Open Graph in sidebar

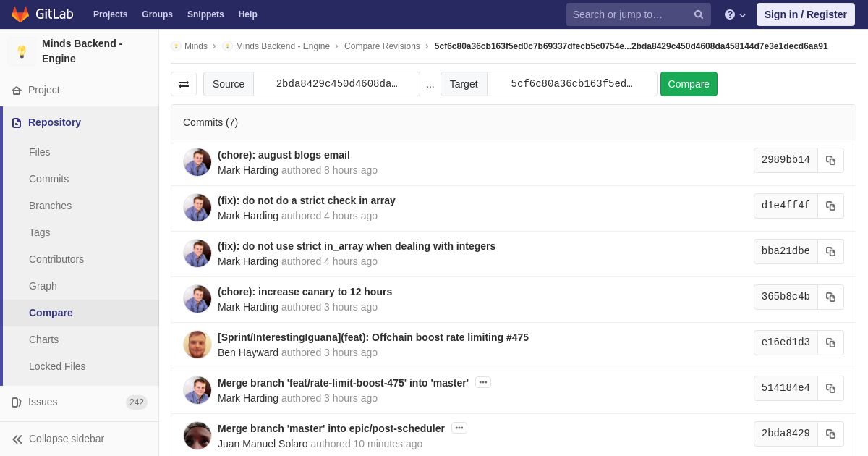[43, 286]
